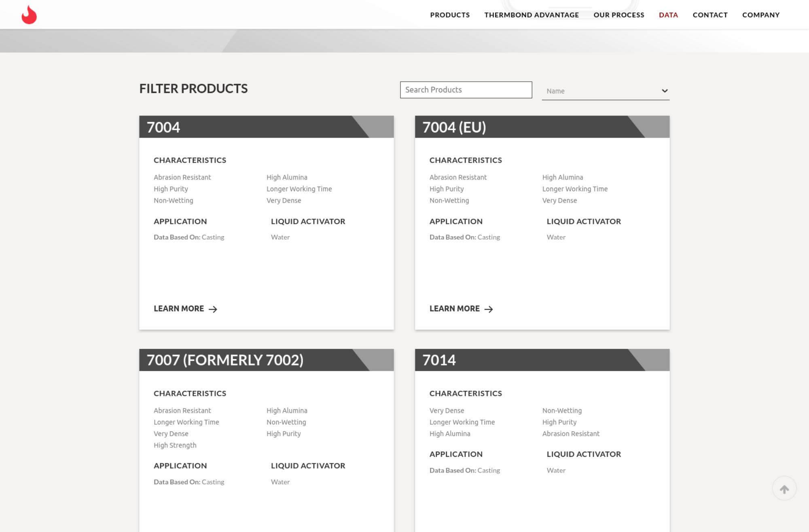This screenshot has height=532, width=809.
Task: Click Abrasion Resistant in the 7014 card
Action: [571, 434]
